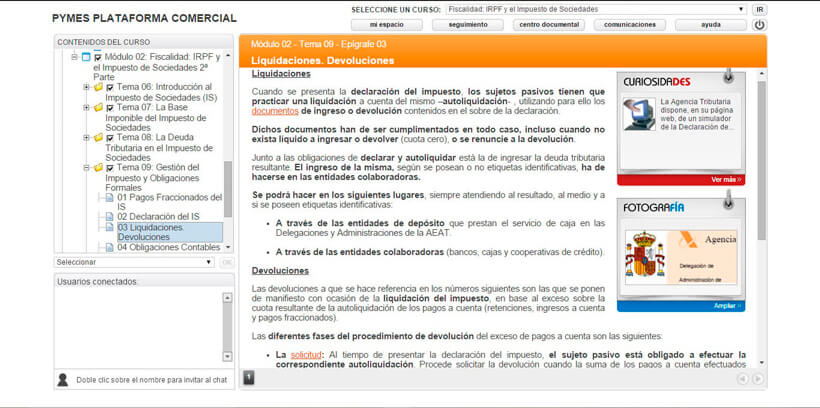Click the Módulo 02 book icon

pos(86,56)
